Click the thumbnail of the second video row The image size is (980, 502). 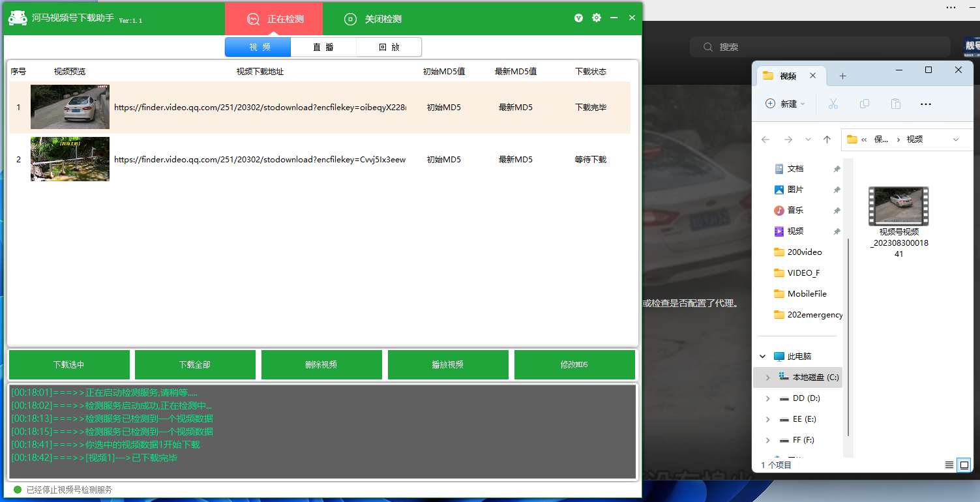coord(70,158)
